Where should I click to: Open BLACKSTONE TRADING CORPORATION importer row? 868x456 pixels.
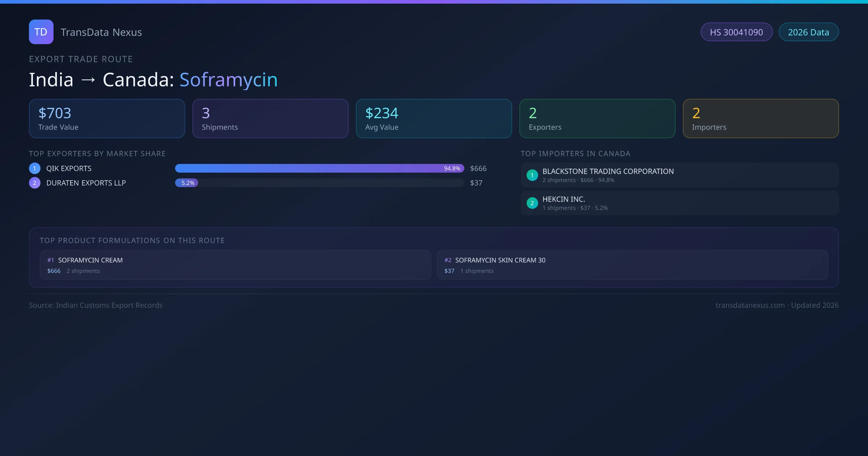tap(680, 175)
